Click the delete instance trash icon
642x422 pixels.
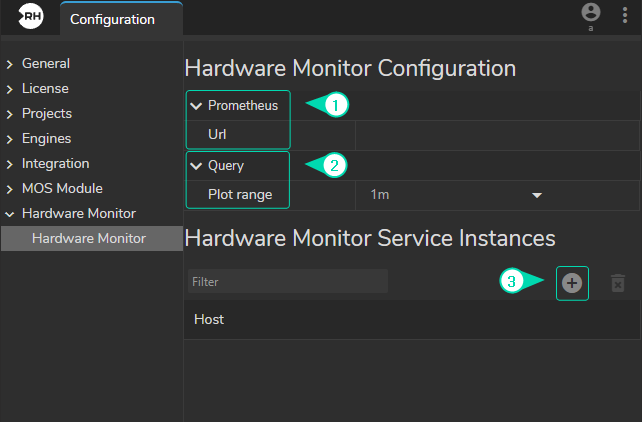pyautogui.click(x=617, y=283)
